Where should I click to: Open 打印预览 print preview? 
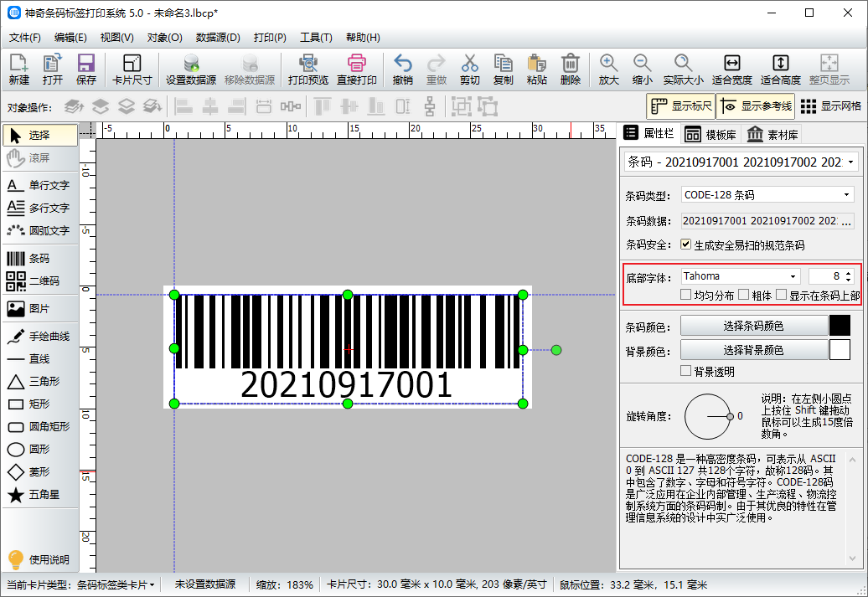[308, 69]
